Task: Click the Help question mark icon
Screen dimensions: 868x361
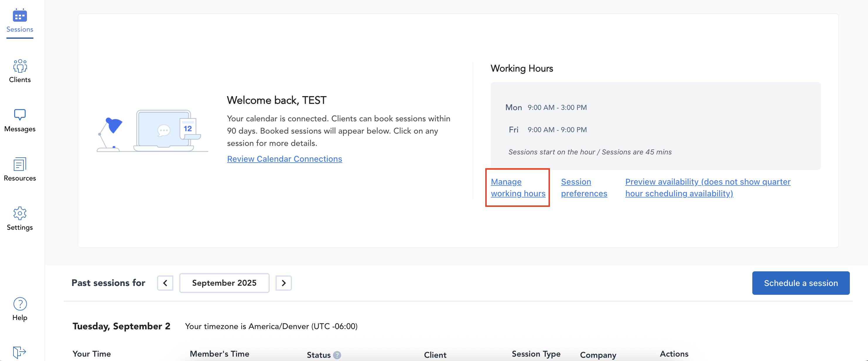Action: tap(20, 304)
